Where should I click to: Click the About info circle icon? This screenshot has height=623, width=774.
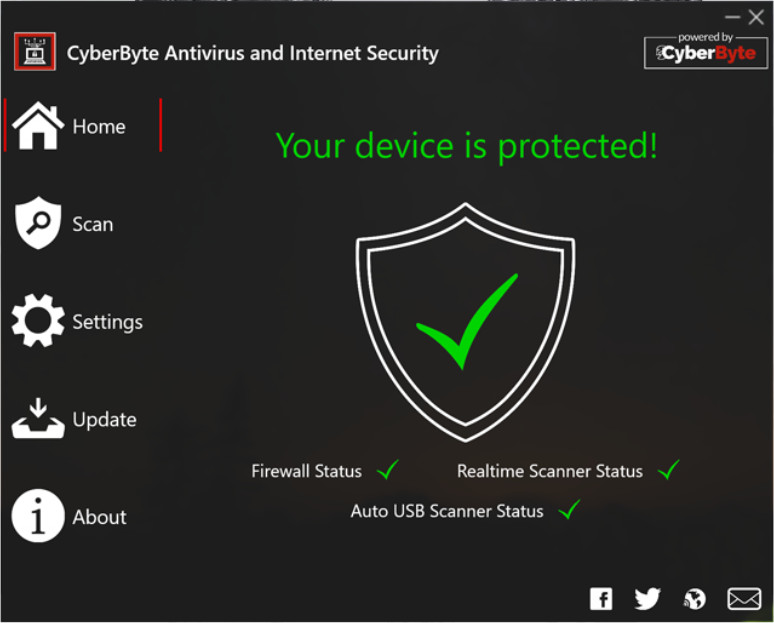click(x=38, y=517)
